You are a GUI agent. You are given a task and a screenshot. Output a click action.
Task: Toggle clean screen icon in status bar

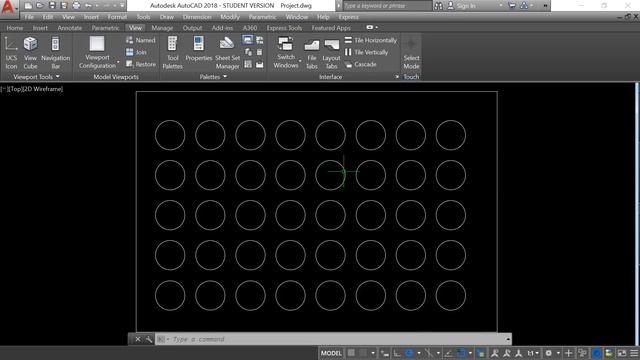point(622,353)
